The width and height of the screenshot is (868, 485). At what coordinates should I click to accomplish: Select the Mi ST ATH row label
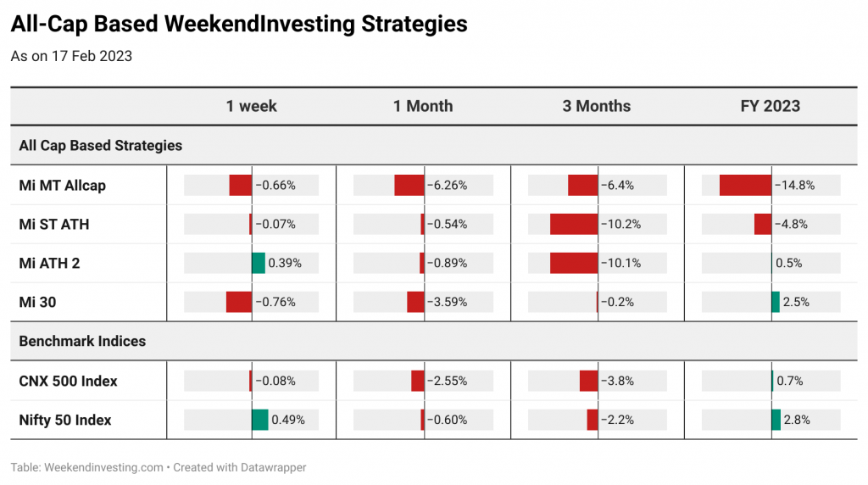pyautogui.click(x=54, y=224)
